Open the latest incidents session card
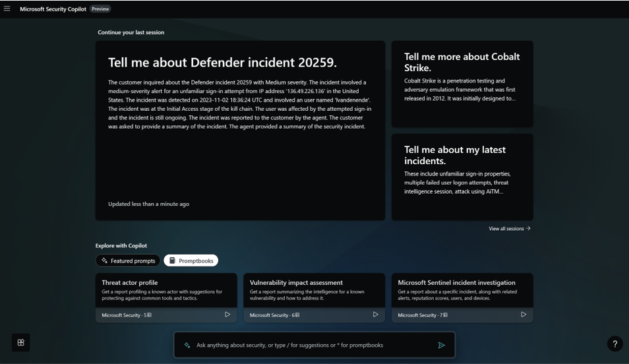The width and height of the screenshot is (629, 364). (462, 177)
